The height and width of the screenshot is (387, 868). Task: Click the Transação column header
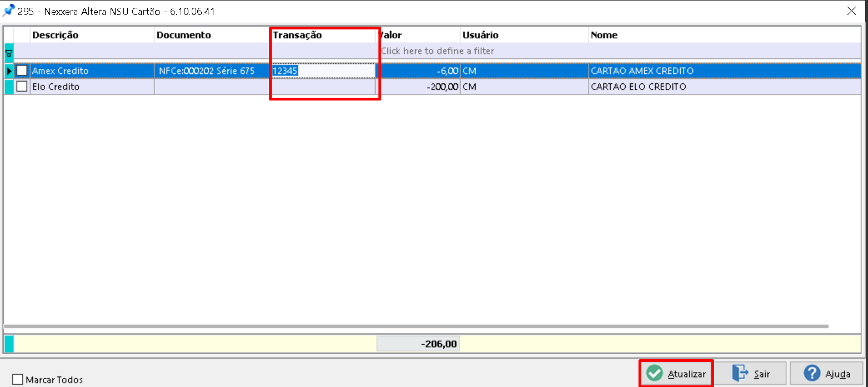(x=323, y=35)
